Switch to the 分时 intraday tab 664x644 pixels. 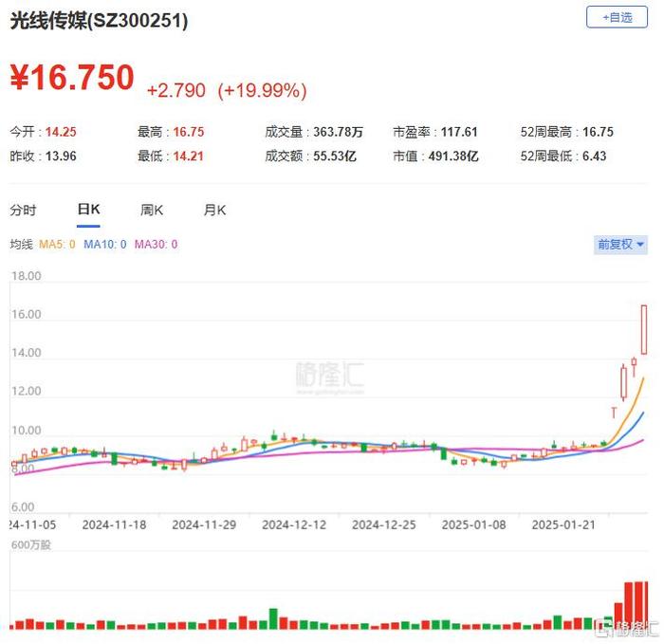(x=24, y=210)
